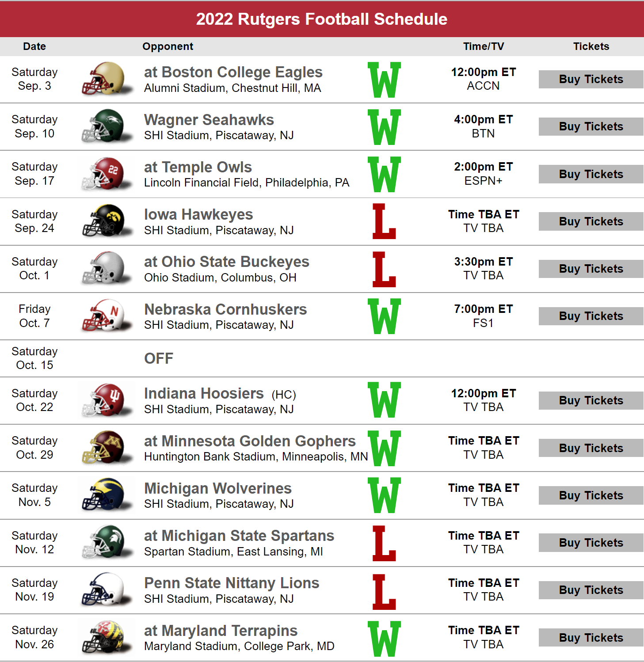Screen dimensions: 644x662
Task: Buy Tickets for the Michigan Wolverines game
Action: 591,495
